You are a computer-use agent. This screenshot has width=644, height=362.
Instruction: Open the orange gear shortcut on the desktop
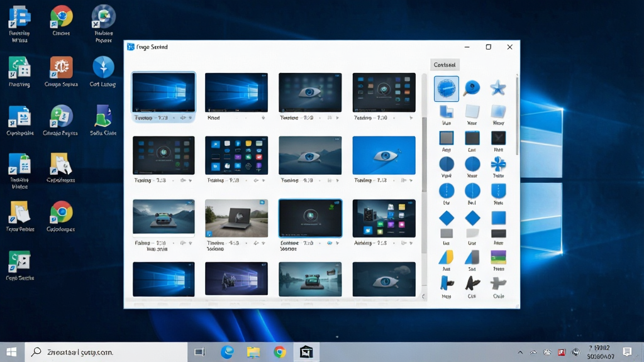click(x=61, y=67)
